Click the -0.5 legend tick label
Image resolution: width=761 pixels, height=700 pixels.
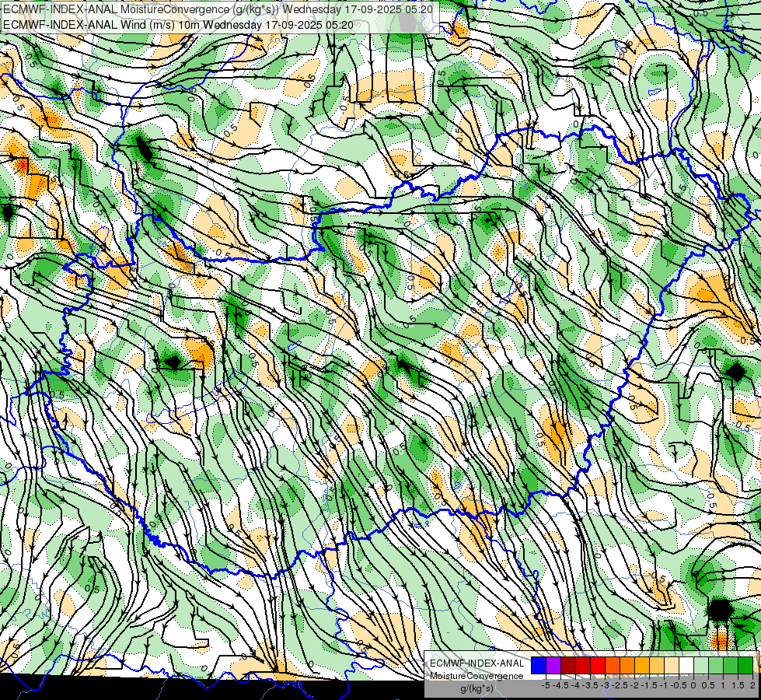(679, 685)
